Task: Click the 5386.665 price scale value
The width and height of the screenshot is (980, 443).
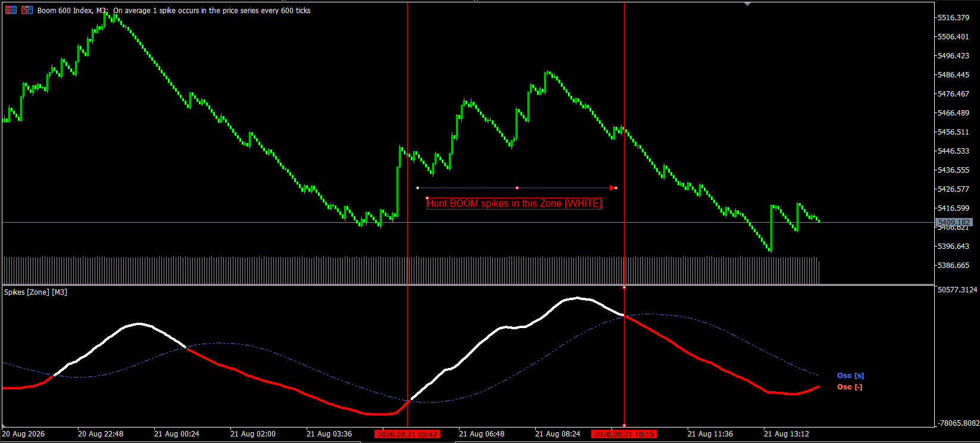Action: (953, 266)
